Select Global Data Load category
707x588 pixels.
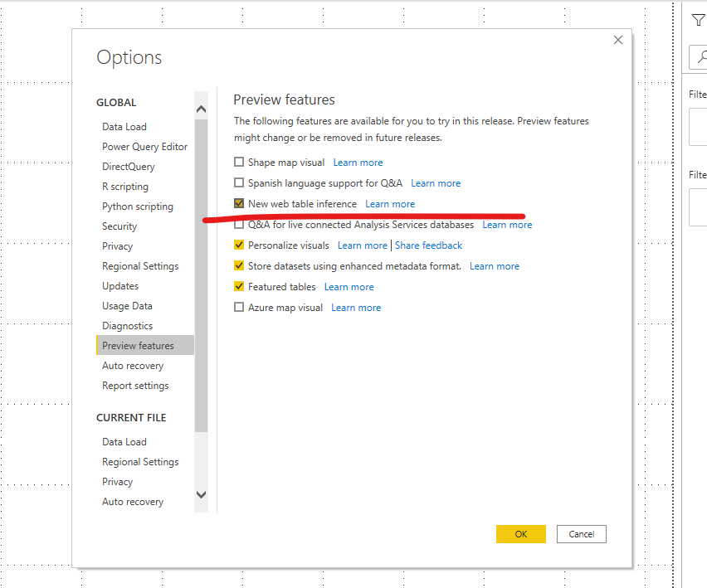[x=124, y=127]
